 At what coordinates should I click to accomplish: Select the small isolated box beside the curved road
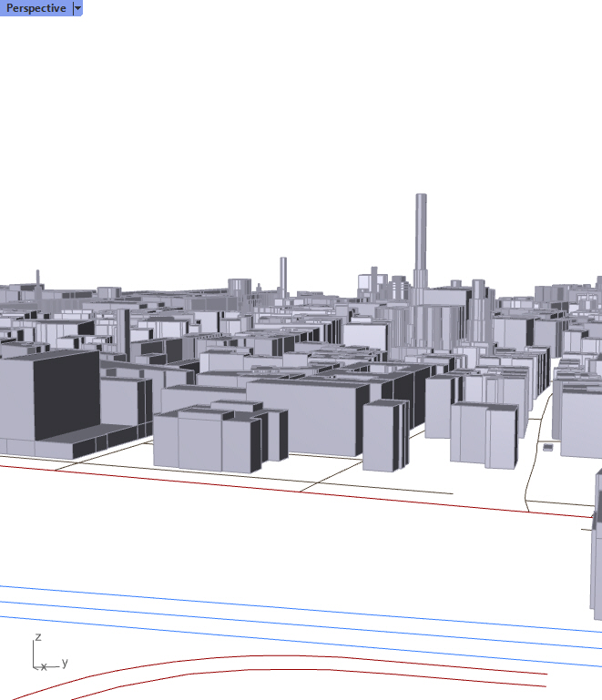547,447
